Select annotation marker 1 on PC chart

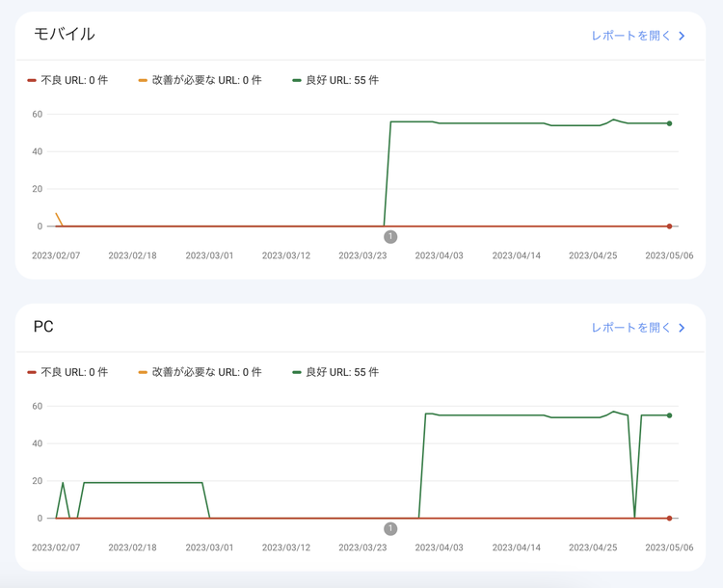pyautogui.click(x=390, y=528)
